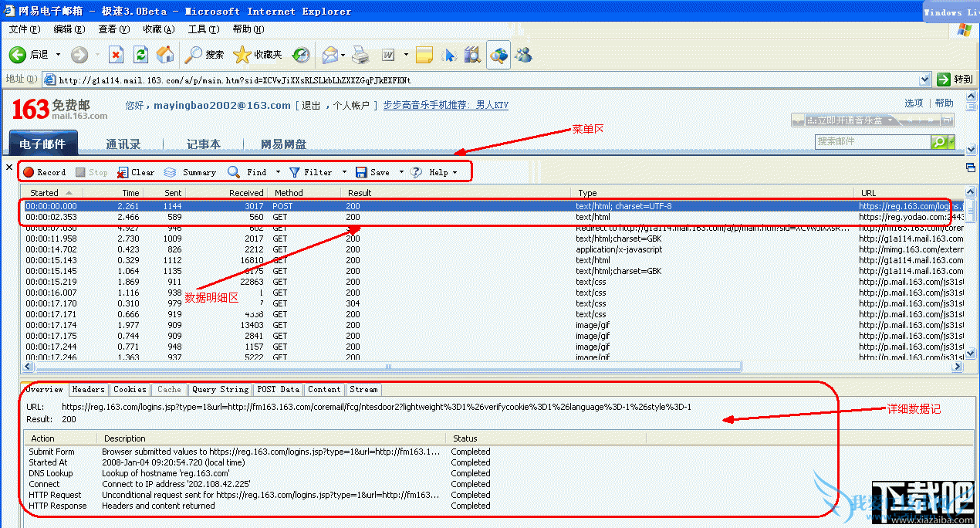Screen dimensions: 980x528
Task: Open the 通讯录 tab
Action: point(123,144)
